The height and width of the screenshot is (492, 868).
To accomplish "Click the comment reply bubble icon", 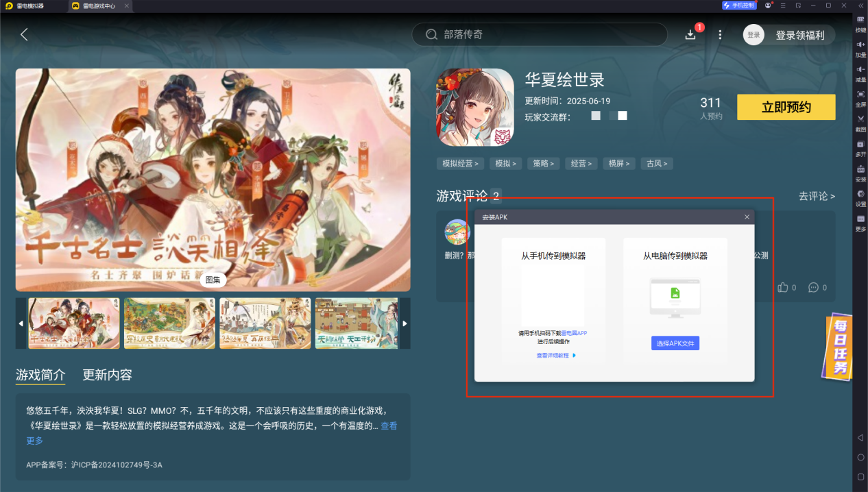I will [814, 287].
